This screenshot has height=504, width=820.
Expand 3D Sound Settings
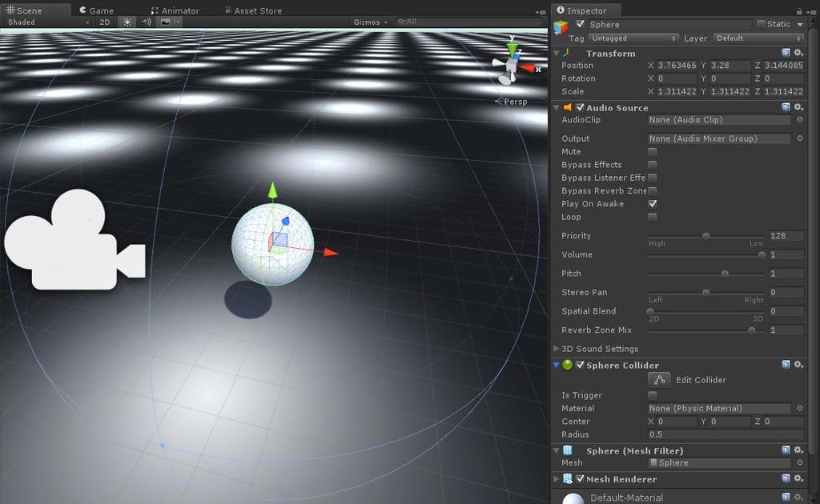coord(557,348)
